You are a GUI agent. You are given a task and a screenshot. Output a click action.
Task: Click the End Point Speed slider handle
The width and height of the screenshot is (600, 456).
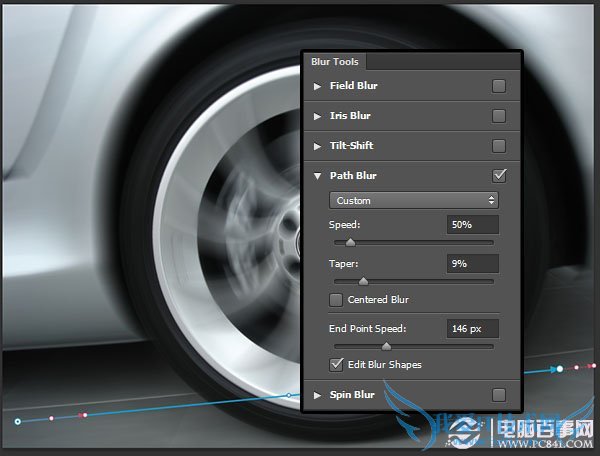(x=386, y=346)
